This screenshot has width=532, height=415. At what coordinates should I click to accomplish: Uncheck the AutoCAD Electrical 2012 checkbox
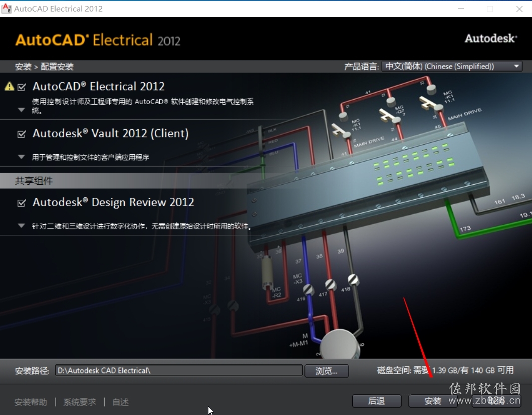tap(22, 87)
